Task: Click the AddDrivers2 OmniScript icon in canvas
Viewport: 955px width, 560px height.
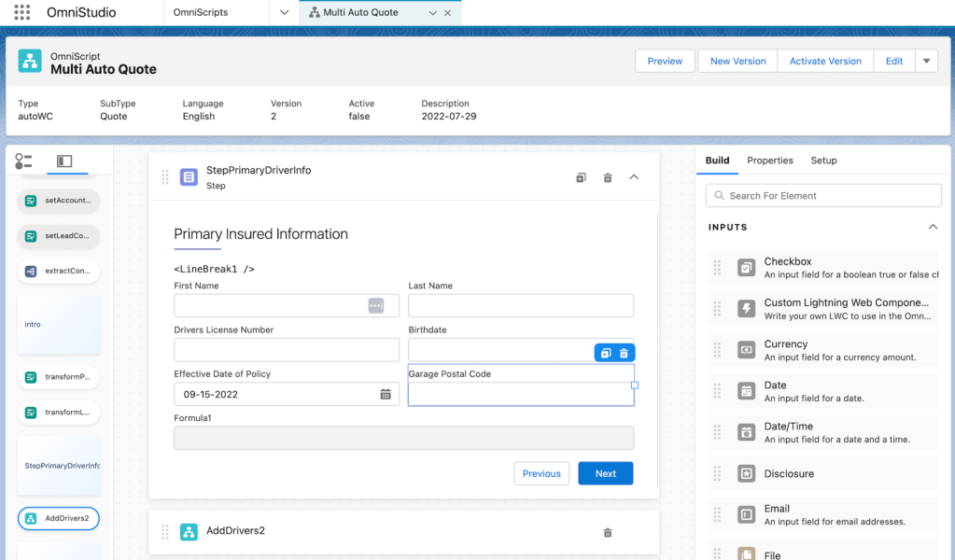Action: 189,531
